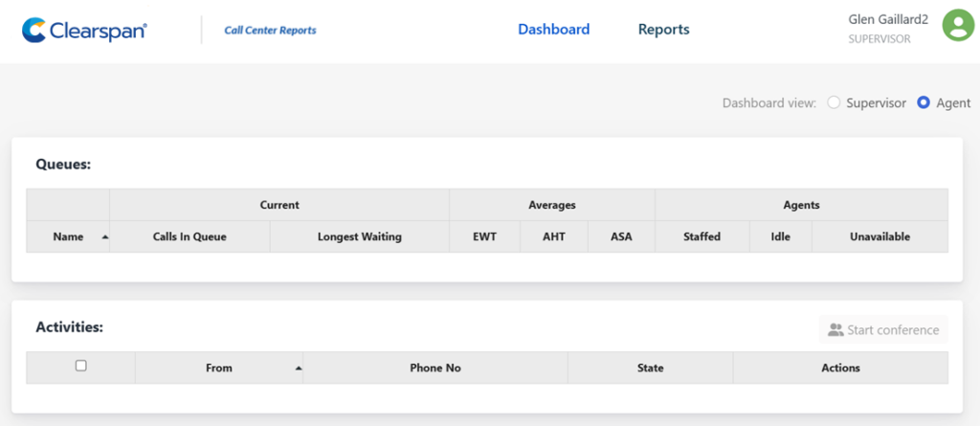Image resolution: width=980 pixels, height=426 pixels.
Task: Click the EWT column header
Action: tap(484, 236)
